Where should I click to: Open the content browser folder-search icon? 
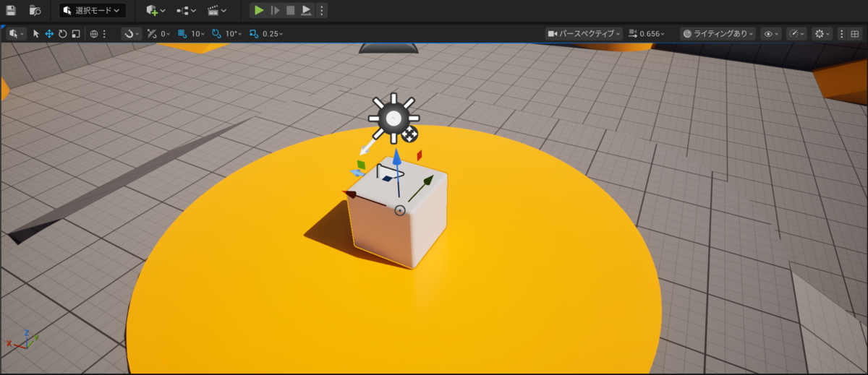(x=35, y=10)
